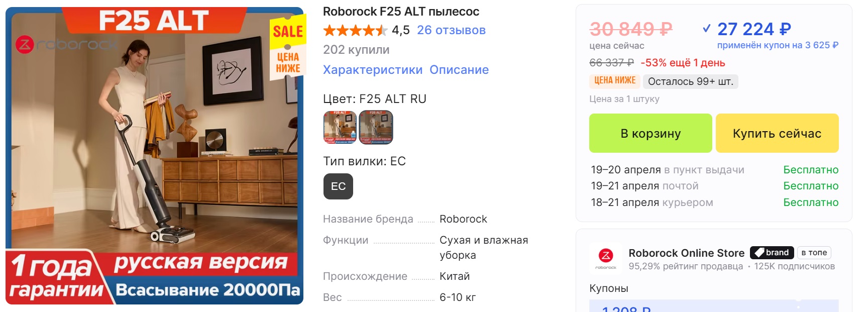Click the brand badge tag
This screenshot has height=312, width=868.
772,253
